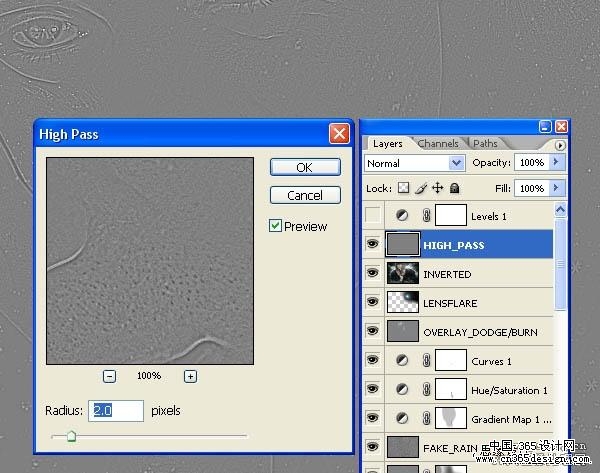600x473 pixels.
Task: Select layer name 'LENSFLARE'
Action: tap(450, 304)
